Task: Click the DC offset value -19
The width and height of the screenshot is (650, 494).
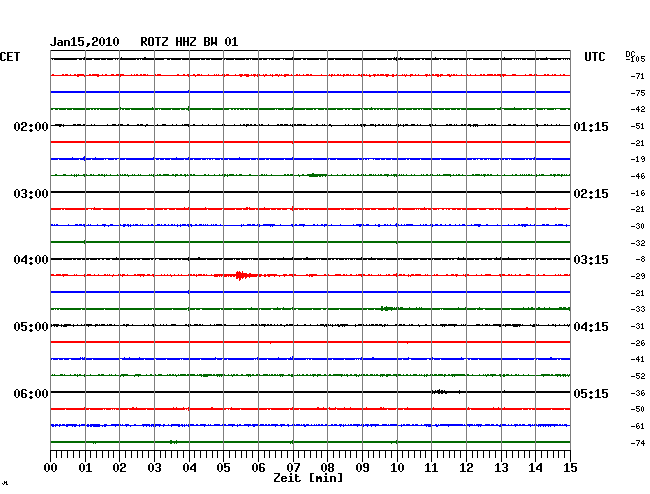Action: coord(638,160)
